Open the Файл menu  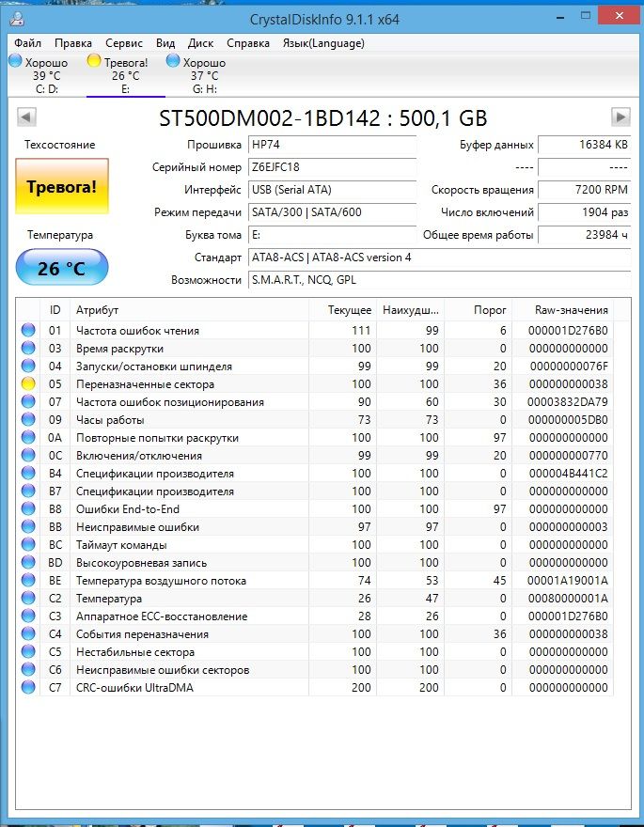(28, 43)
